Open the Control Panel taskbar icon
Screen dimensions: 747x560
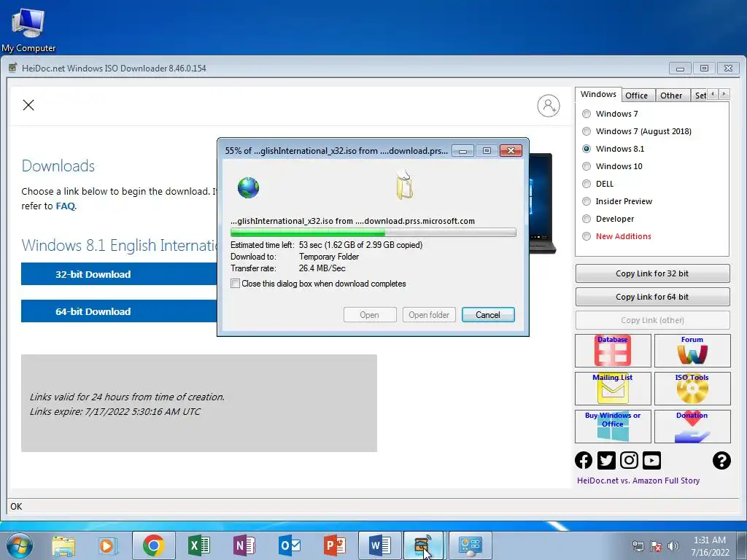point(471,545)
